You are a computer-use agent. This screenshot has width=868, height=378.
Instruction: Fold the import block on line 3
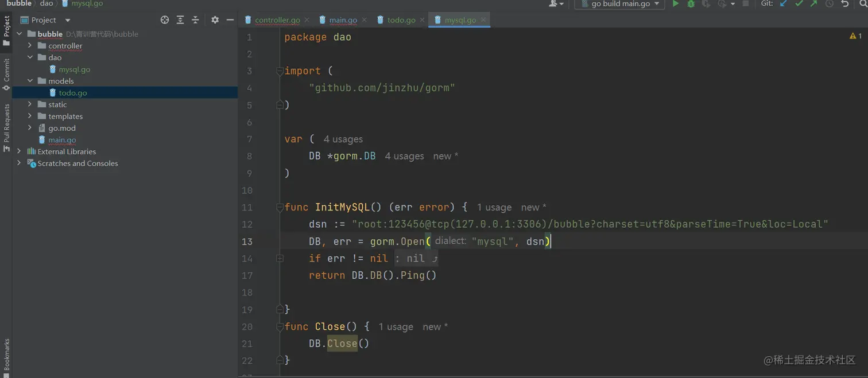coord(280,71)
